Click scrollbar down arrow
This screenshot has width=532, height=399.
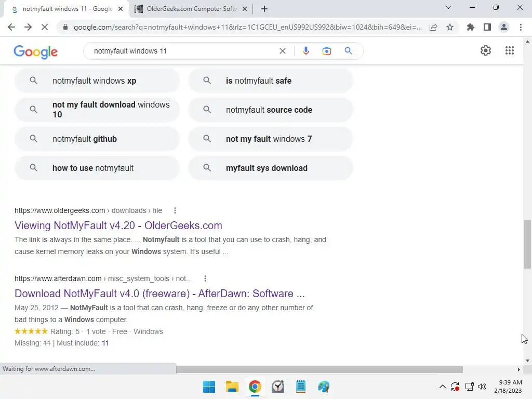pyautogui.click(x=527, y=361)
